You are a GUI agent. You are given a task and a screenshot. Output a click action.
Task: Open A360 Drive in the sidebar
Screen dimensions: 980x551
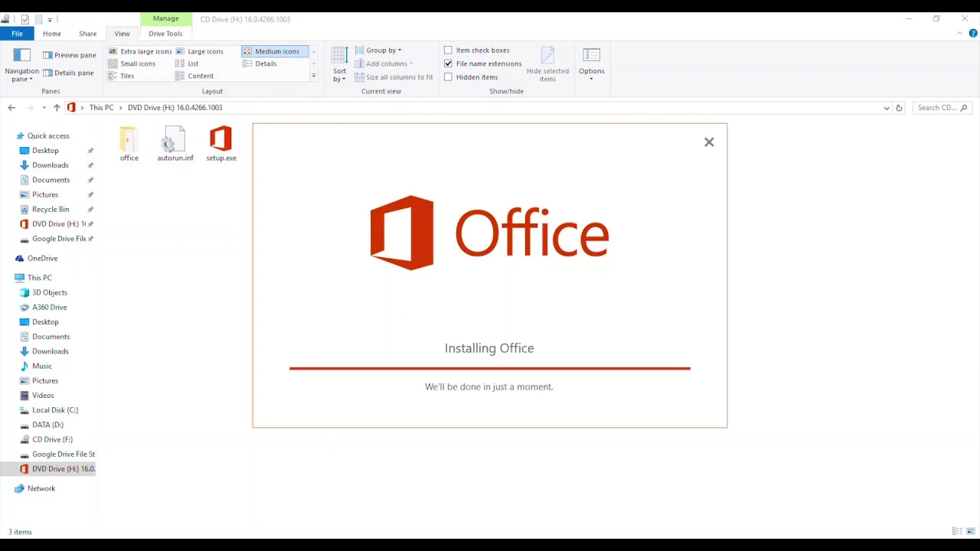click(x=49, y=307)
